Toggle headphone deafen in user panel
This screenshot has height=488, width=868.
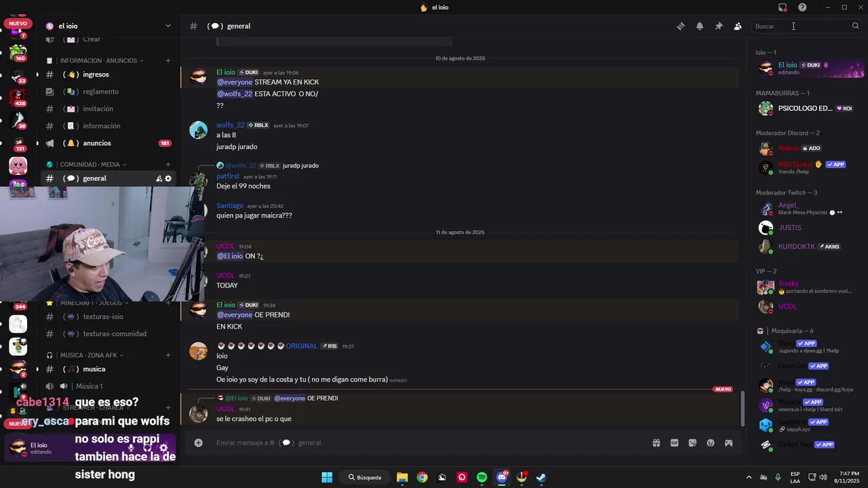(x=147, y=448)
